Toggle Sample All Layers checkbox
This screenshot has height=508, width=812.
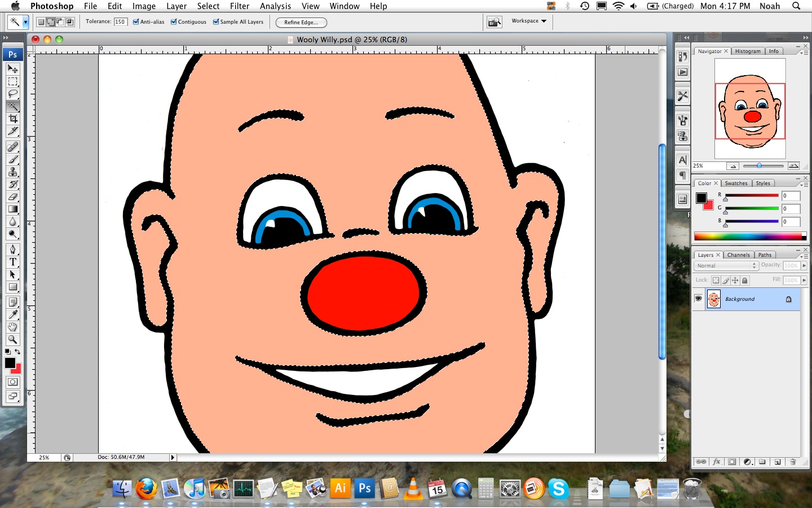point(216,22)
